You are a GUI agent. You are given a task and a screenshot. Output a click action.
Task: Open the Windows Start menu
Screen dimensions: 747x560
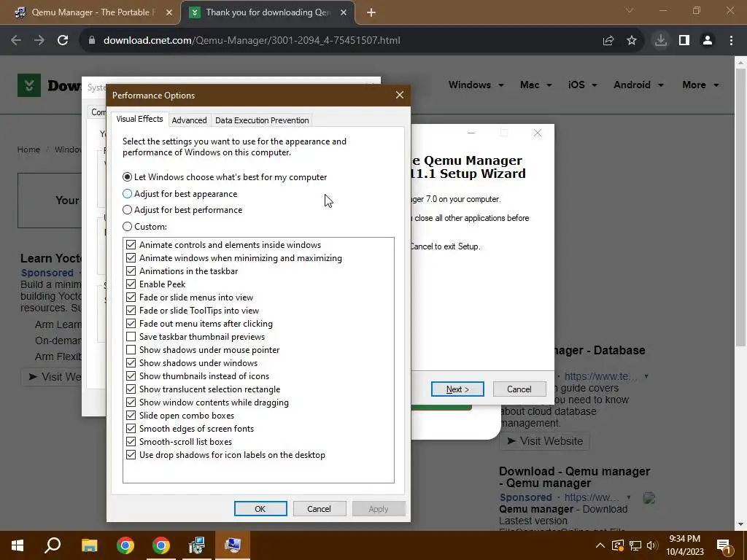click(x=18, y=545)
